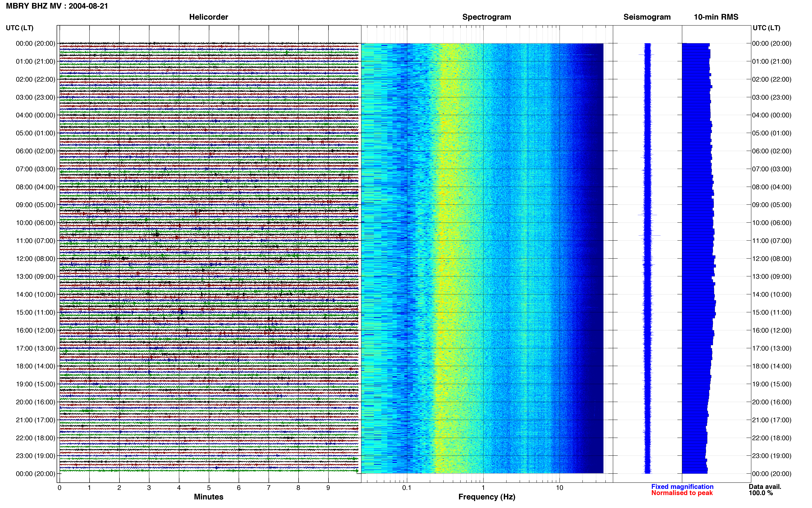Click left time label '13:00 (09:00)'

(x=36, y=277)
